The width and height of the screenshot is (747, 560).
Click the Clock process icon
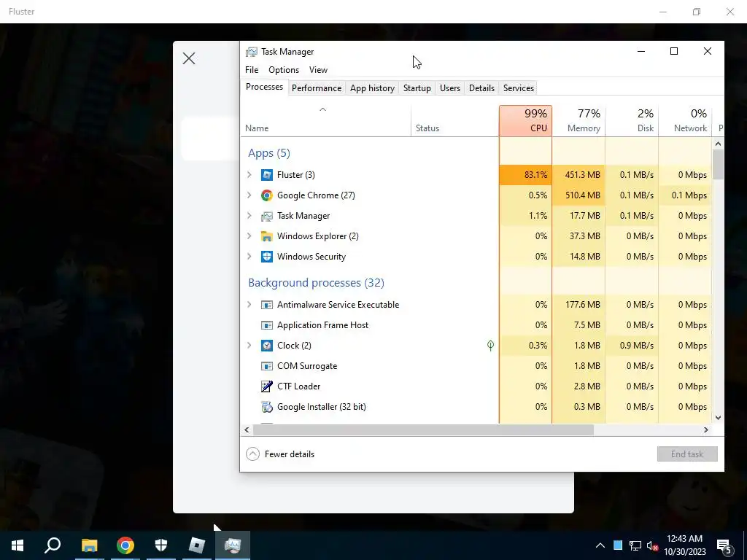coord(267,346)
